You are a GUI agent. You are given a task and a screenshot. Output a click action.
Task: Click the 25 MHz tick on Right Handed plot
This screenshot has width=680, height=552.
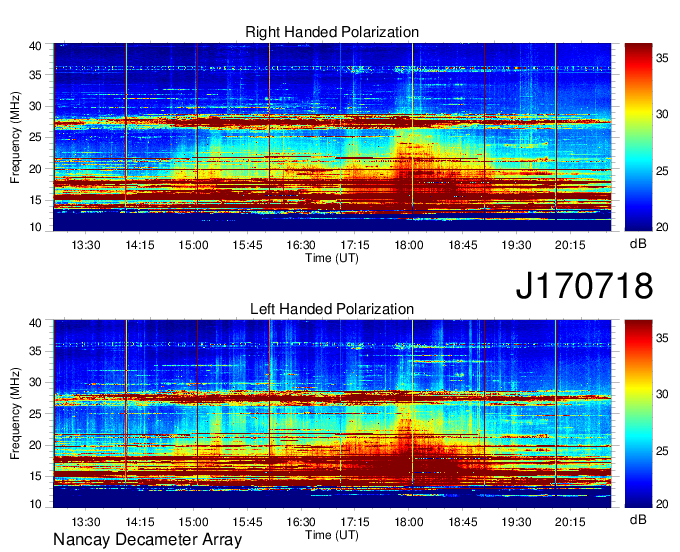pos(36,137)
